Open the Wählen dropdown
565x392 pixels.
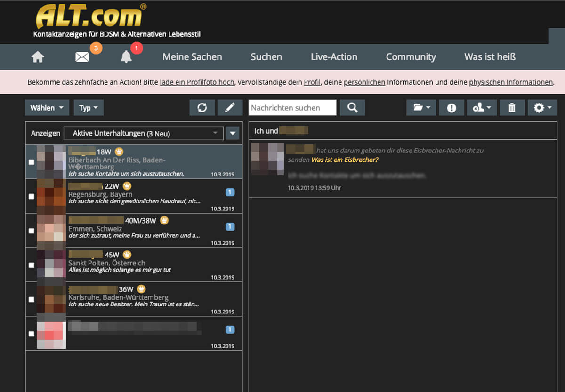tap(47, 108)
